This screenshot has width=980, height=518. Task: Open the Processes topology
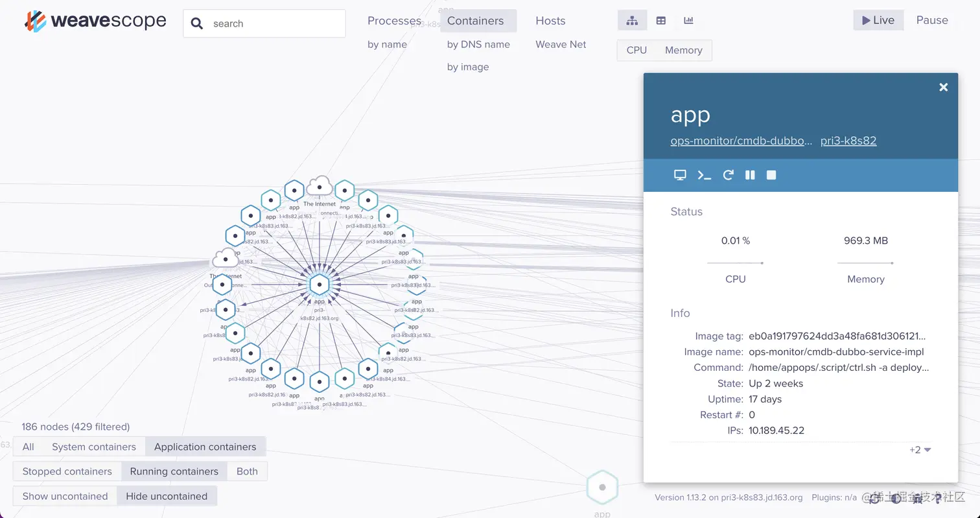tap(394, 21)
